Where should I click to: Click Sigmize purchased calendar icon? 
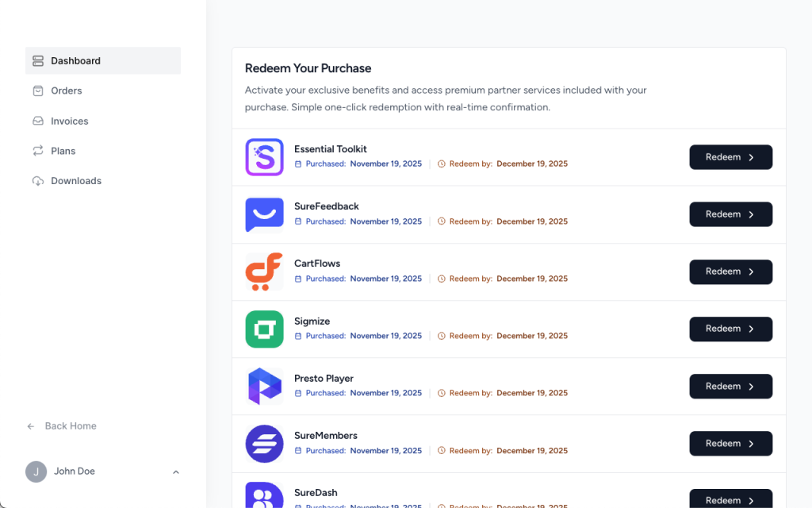(x=298, y=336)
